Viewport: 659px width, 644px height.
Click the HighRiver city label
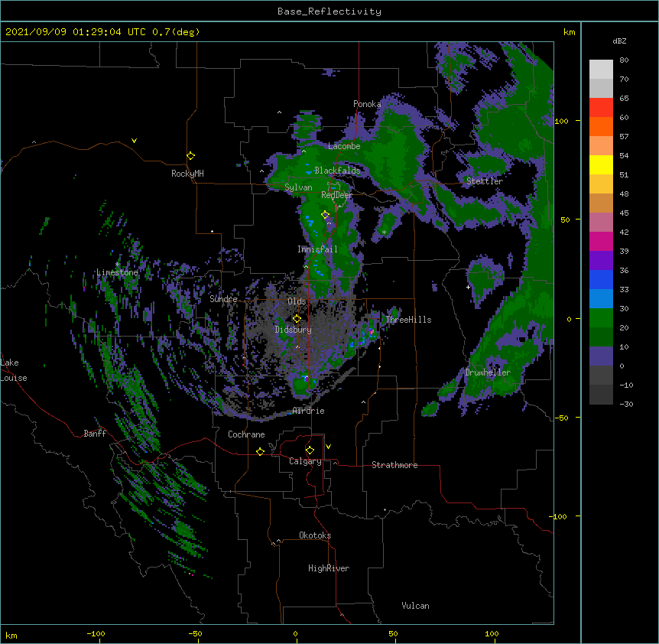point(329,568)
